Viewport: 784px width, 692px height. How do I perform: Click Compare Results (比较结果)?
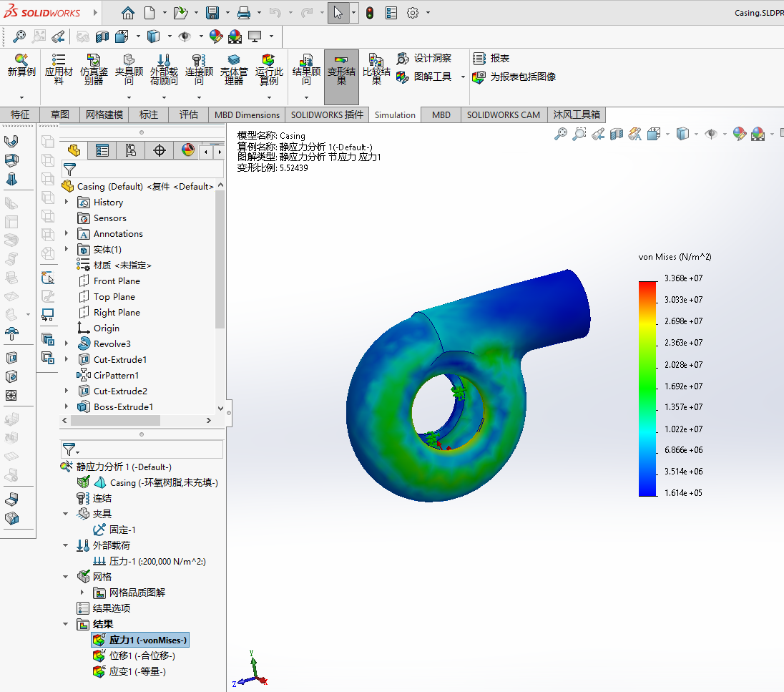376,69
